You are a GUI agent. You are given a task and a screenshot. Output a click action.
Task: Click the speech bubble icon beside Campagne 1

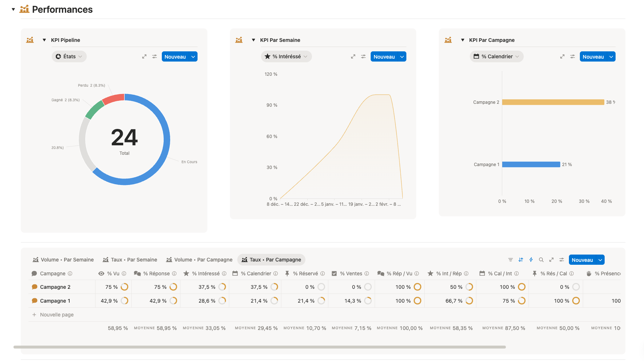[x=34, y=300]
